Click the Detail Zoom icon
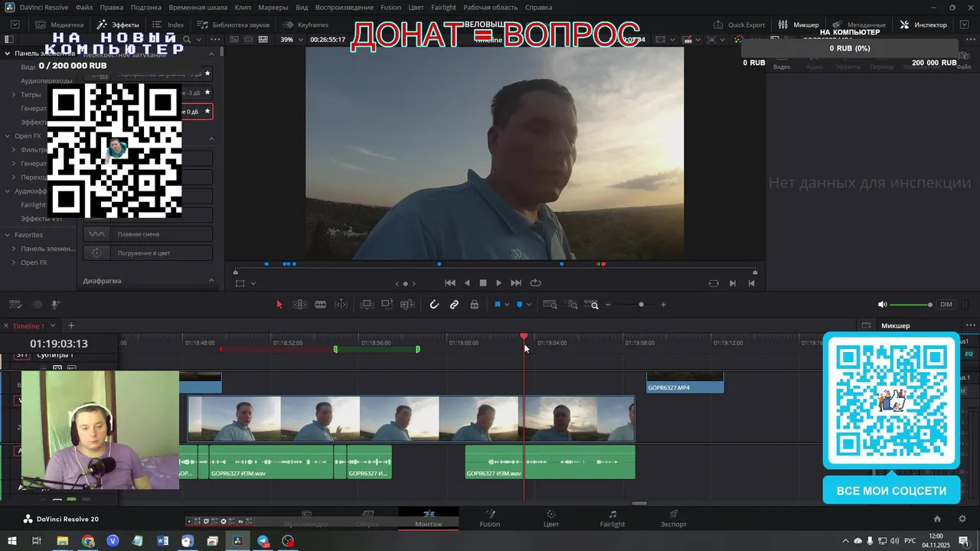The width and height of the screenshot is (980, 551). (x=573, y=305)
